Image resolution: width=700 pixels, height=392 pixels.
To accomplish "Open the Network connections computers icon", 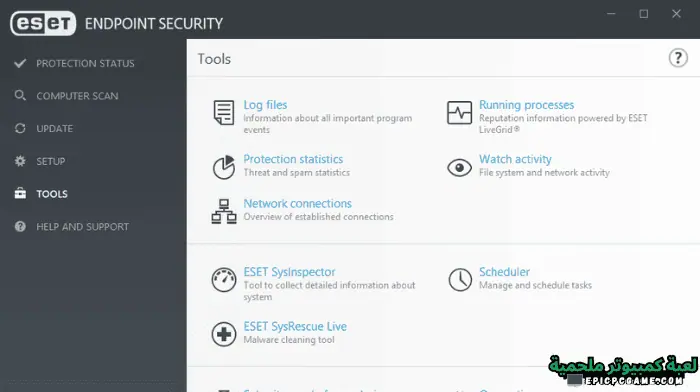I will coord(224,211).
